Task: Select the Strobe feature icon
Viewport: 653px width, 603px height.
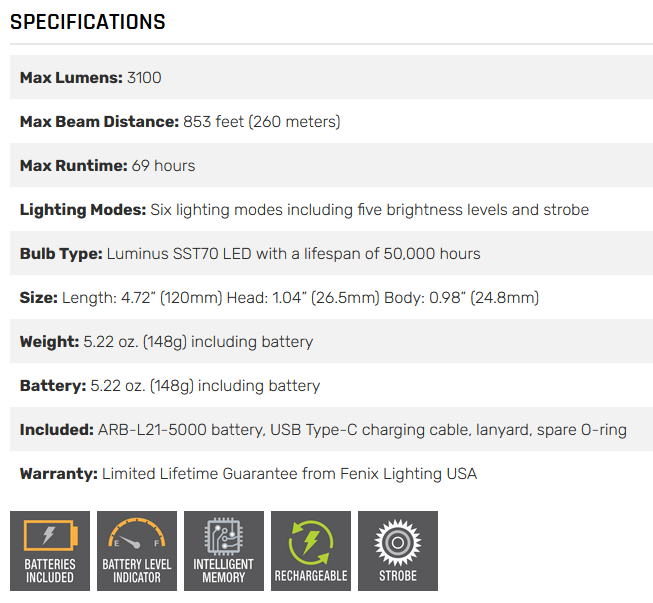Action: (x=398, y=551)
